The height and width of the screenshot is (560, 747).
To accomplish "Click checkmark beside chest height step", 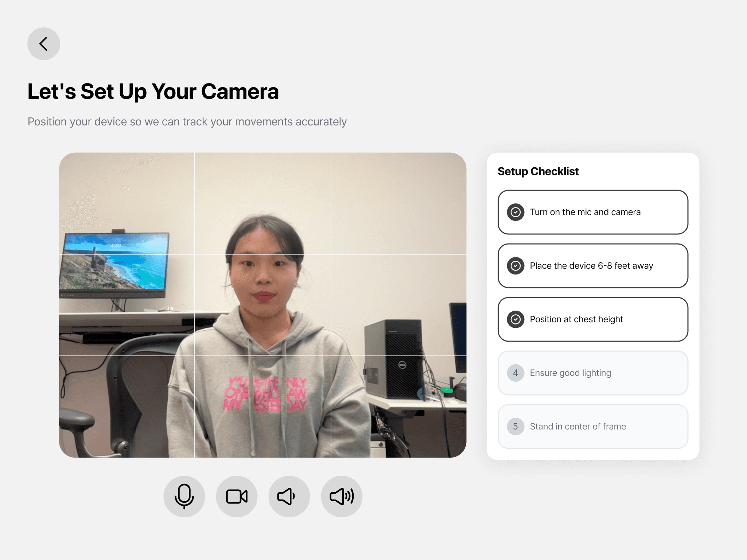I will 515,319.
